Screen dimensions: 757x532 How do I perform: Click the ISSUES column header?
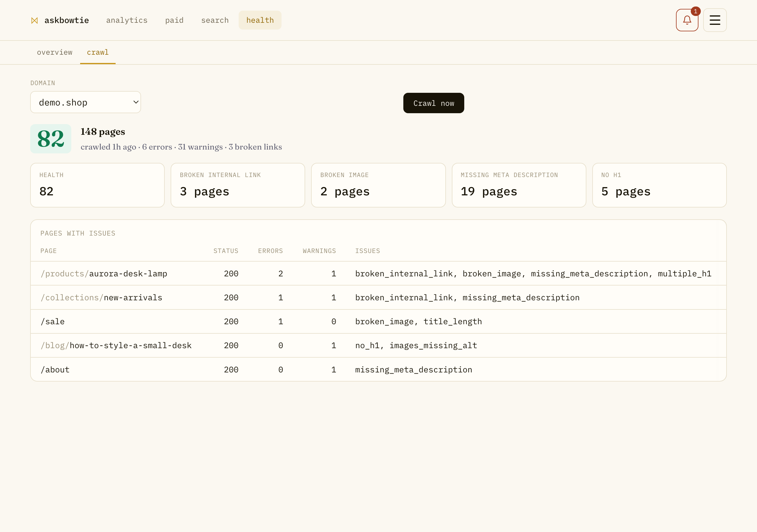coord(367,251)
